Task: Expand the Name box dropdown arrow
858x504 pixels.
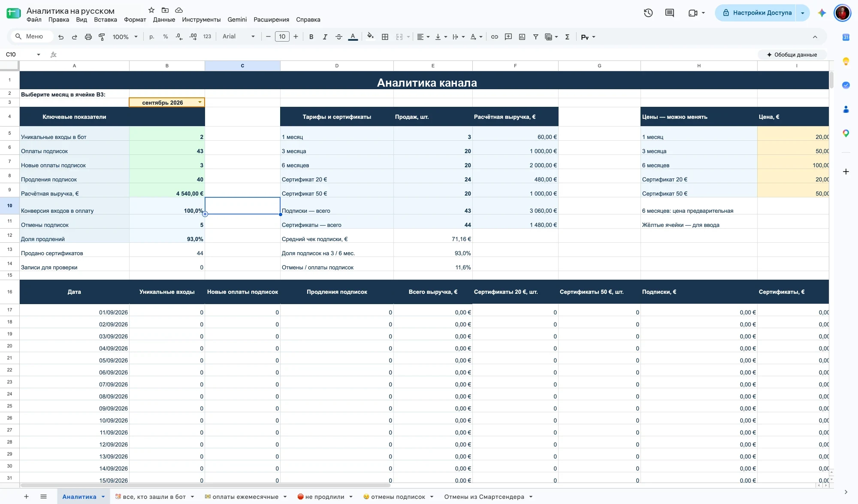Action: pyautogui.click(x=39, y=54)
